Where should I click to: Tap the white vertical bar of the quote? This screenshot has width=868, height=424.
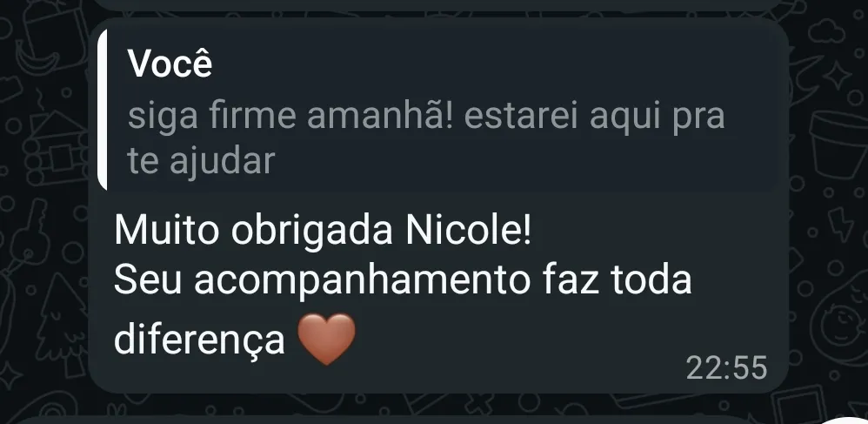tap(102, 111)
